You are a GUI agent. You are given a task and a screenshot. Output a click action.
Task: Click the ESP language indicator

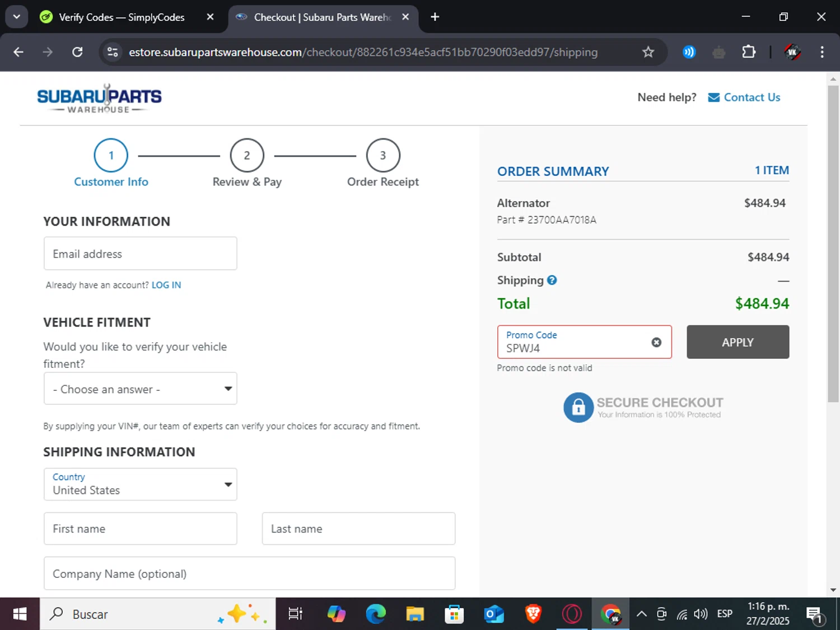coord(725,614)
